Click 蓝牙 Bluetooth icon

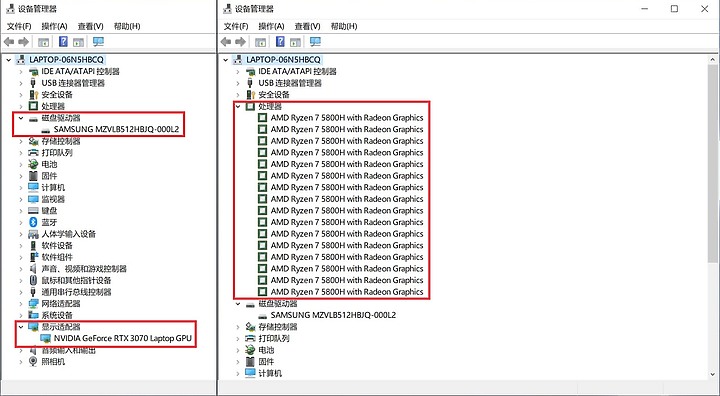tap(33, 222)
